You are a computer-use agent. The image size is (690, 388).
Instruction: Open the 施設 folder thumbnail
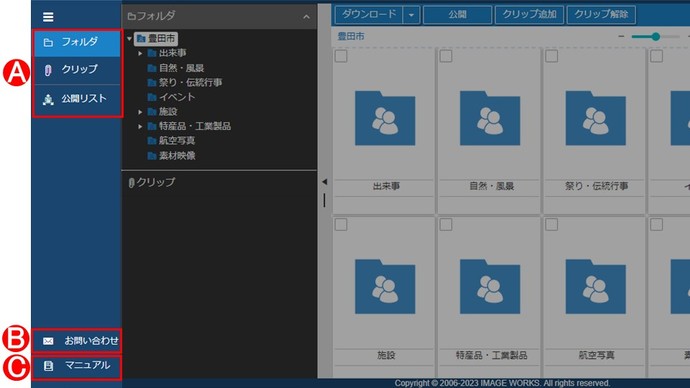coord(385,287)
